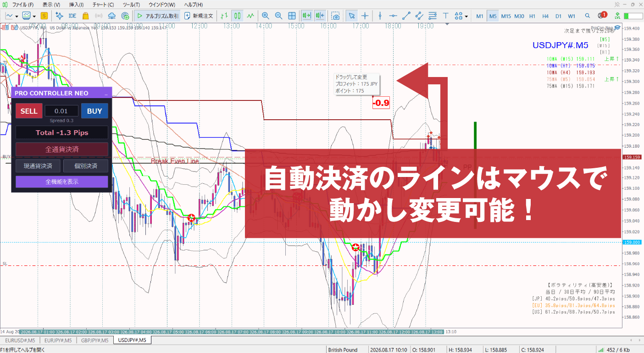
Task: Select the horizontal line drawing tool
Action: coord(393,16)
